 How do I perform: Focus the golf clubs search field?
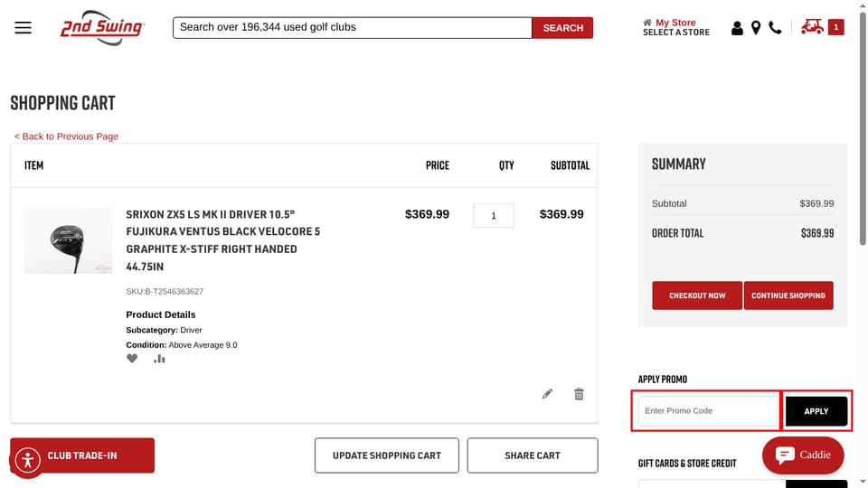(352, 28)
